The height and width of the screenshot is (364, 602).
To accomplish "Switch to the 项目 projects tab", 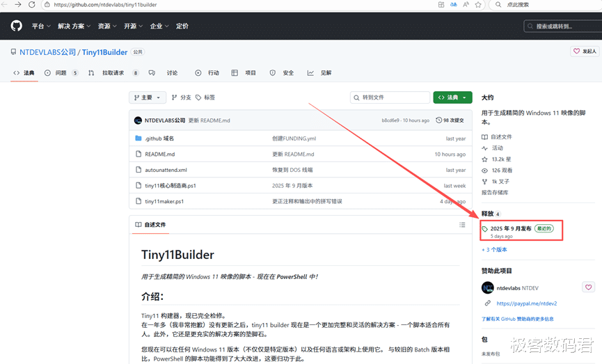I will click(244, 72).
